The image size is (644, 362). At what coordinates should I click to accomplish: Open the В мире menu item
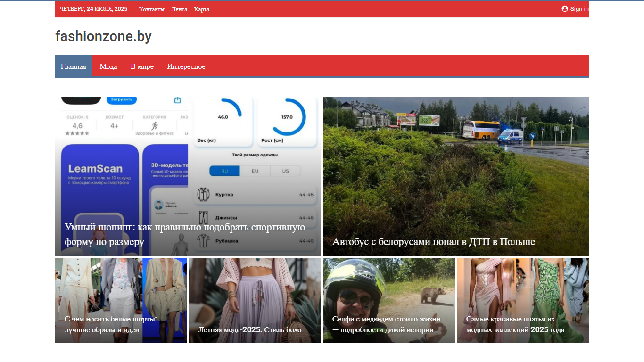(142, 66)
